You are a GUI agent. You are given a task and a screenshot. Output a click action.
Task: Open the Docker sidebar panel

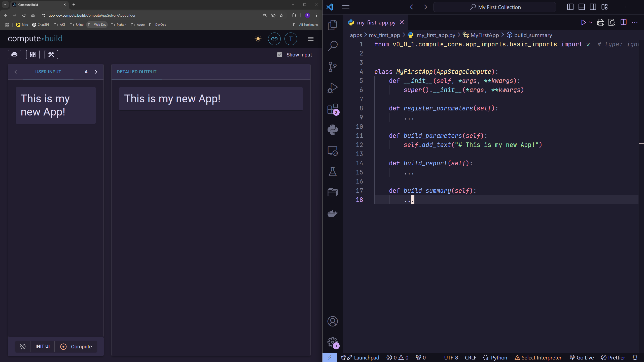pos(333,214)
